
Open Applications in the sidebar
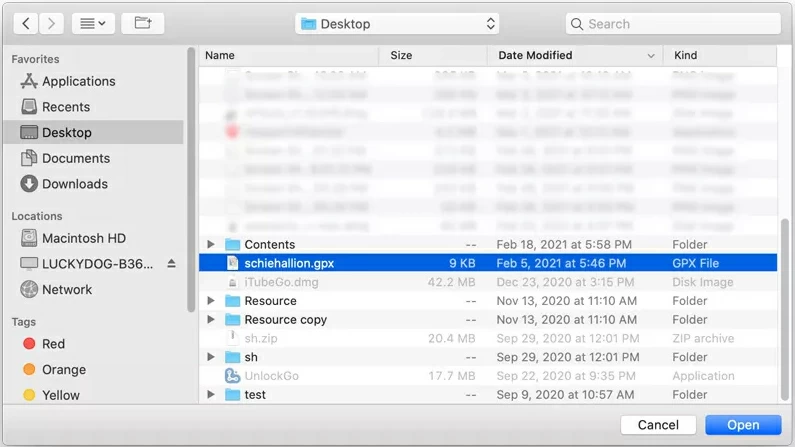[x=78, y=81]
